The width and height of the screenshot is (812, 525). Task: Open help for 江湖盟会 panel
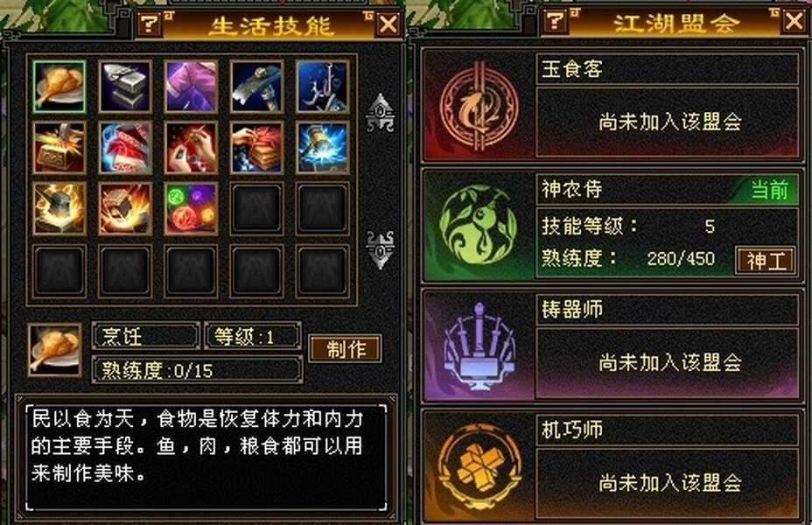(556, 21)
